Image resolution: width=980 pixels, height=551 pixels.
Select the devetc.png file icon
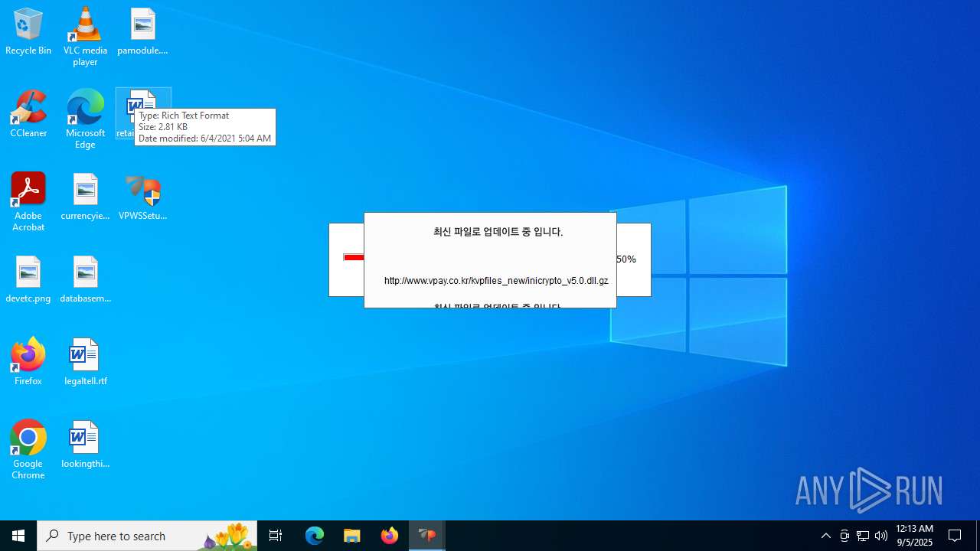click(28, 279)
